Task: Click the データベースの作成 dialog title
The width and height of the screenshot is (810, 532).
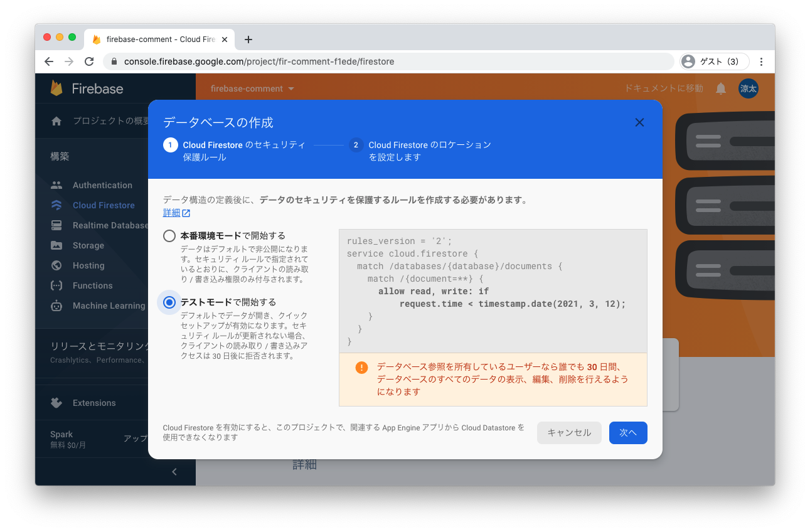Action: point(218,122)
